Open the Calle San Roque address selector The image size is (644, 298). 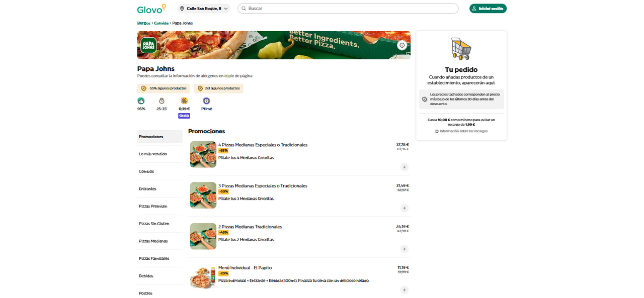pos(204,9)
